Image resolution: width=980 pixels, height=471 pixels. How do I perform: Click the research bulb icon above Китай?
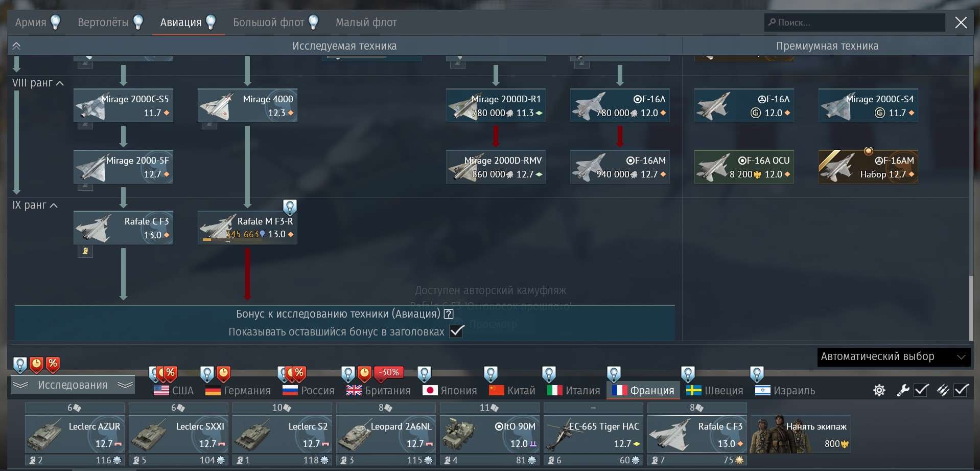click(x=491, y=374)
